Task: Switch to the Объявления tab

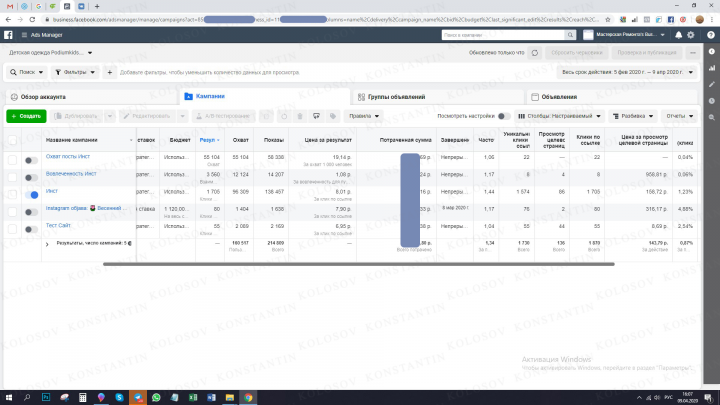Action: click(x=612, y=97)
